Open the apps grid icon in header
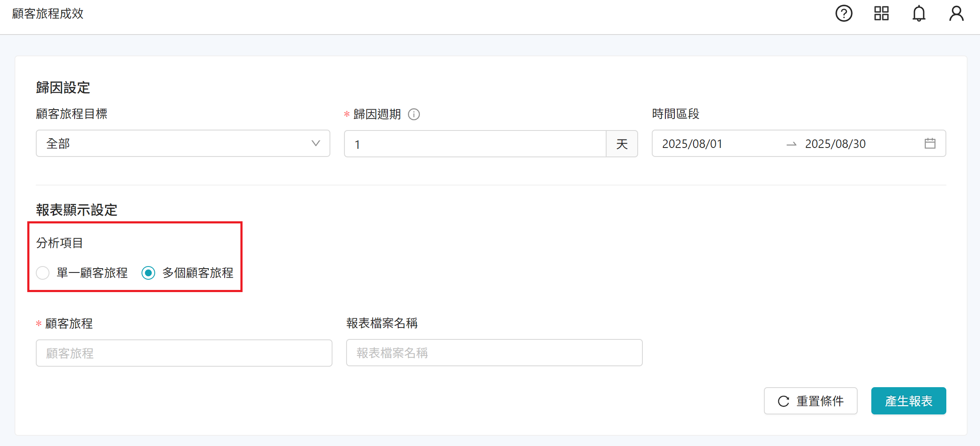 point(881,14)
